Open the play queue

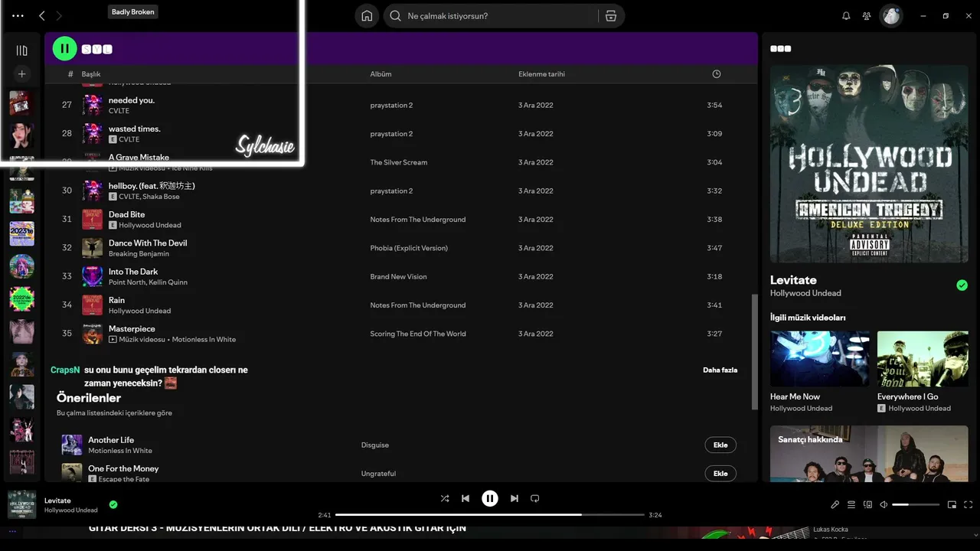(851, 504)
